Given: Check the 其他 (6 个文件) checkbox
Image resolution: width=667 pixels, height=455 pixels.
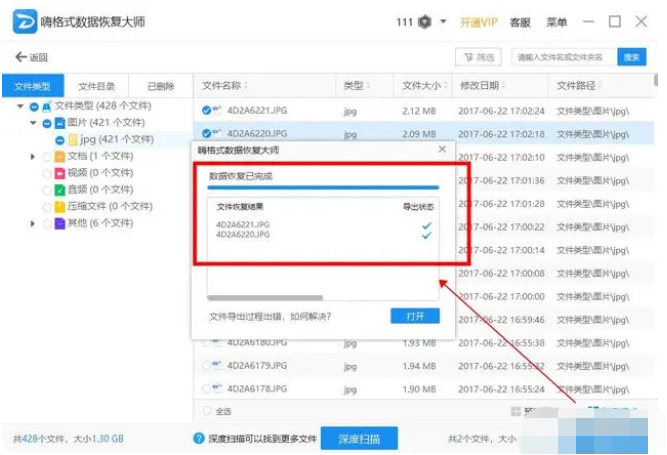Looking at the screenshot, I should (47, 224).
